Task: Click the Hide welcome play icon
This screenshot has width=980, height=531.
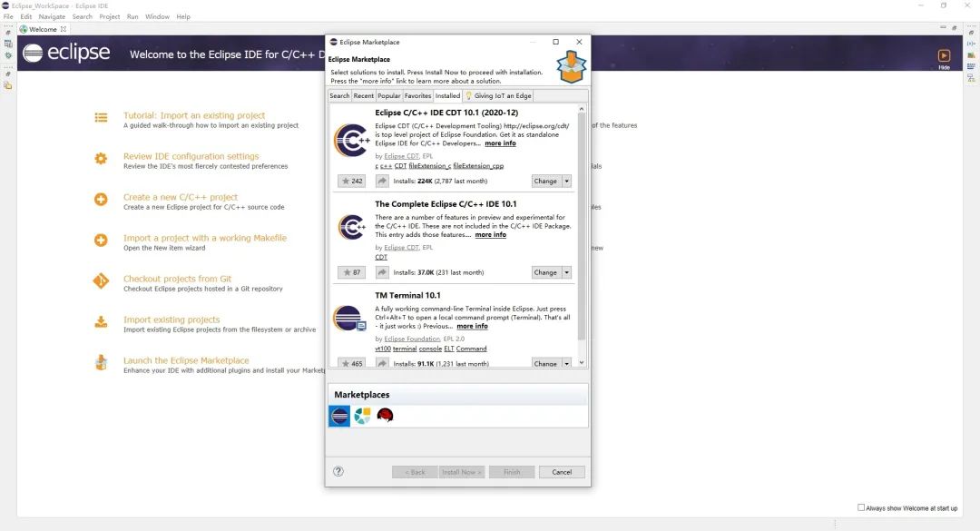Action: pos(944,55)
